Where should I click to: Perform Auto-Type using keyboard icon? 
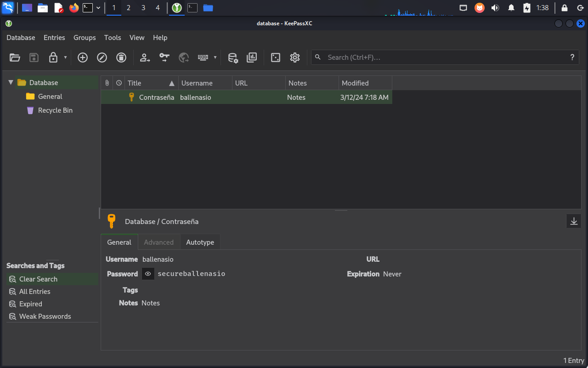pos(203,57)
